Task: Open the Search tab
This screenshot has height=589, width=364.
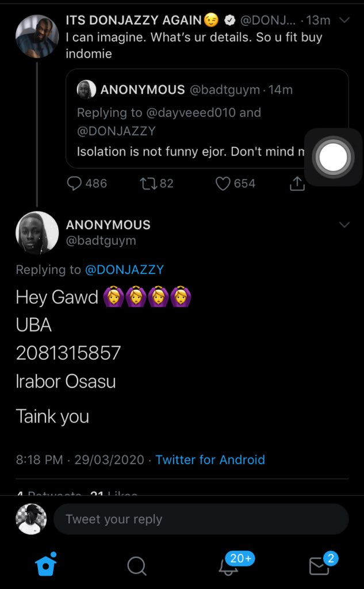Action: pos(136,566)
